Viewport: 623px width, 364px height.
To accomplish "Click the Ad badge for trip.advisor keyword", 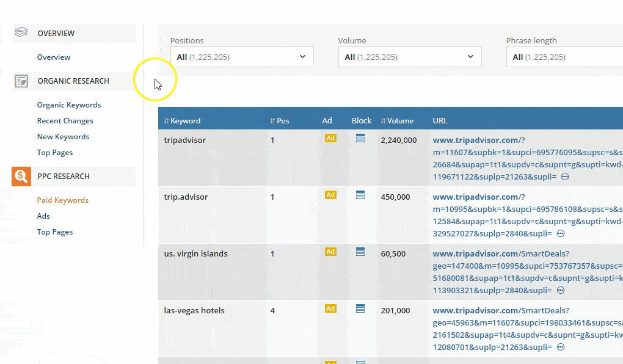I will click(330, 195).
